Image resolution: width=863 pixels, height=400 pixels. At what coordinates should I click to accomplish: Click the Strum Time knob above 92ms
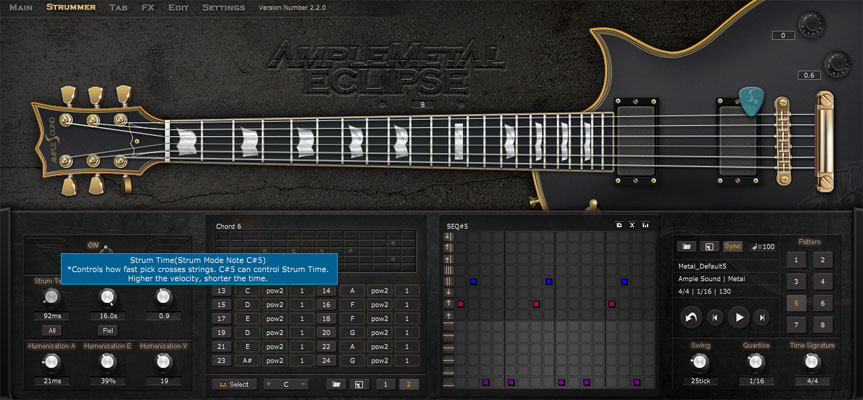pos(51,298)
